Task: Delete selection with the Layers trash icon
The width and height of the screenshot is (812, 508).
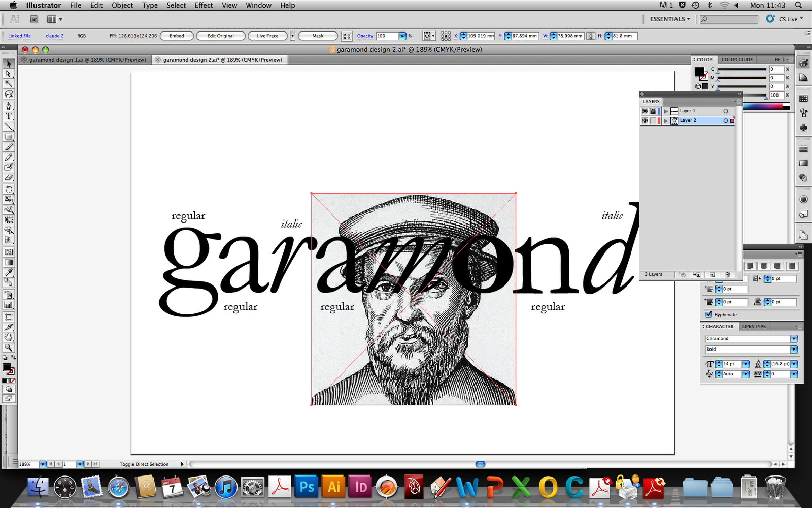Action: click(x=727, y=274)
